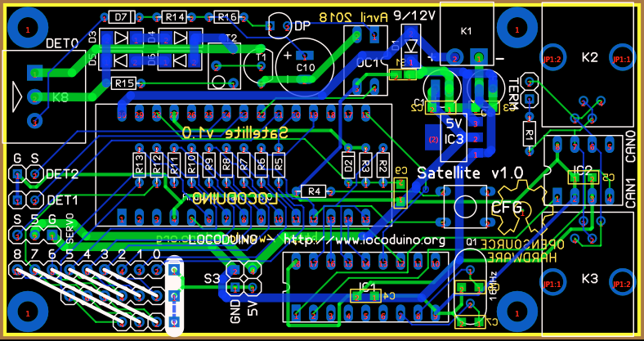Select the R5 resistor footprint
The height and width of the screenshot is (341, 644).
[279, 165]
